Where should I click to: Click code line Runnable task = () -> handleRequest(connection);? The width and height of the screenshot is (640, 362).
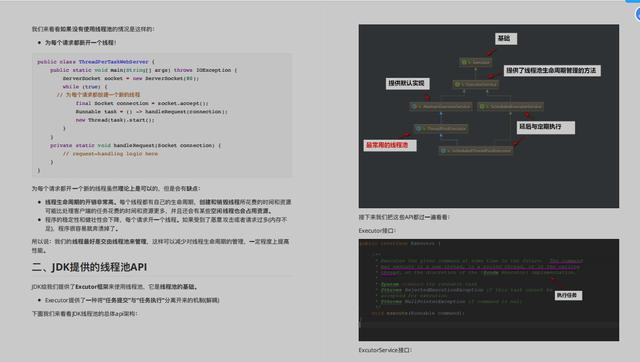(x=151, y=111)
